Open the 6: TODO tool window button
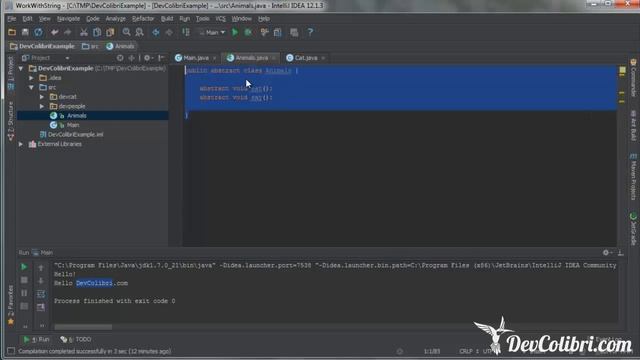Image resolution: width=640 pixels, height=360 pixels. (x=76, y=339)
